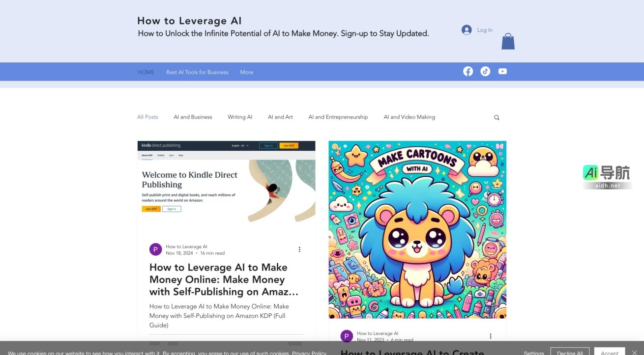Viewport: 644px width, 355px height.
Task: Select the HOME menu item
Action: pos(146,72)
